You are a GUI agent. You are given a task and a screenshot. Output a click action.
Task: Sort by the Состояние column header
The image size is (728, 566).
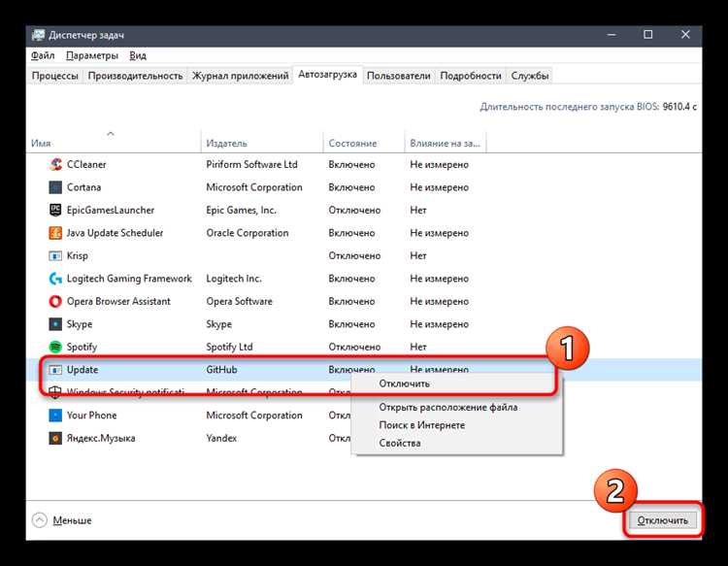tap(364, 143)
